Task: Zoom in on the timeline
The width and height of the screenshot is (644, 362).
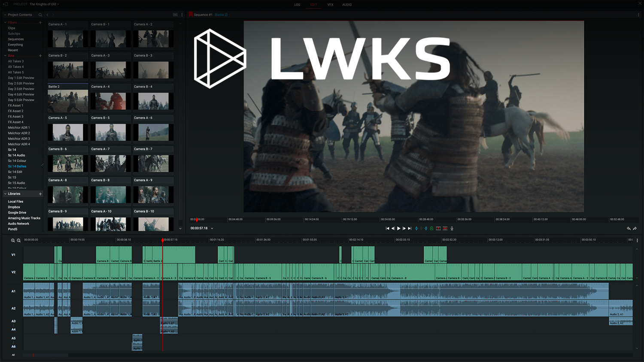Action: click(13, 241)
